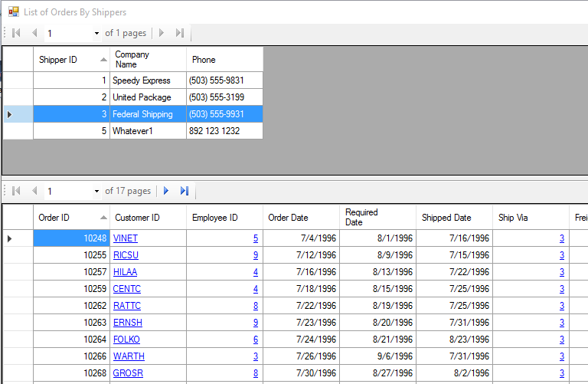Viewport: 588px width, 384px height.
Task: Open customer link GROSR
Action: (x=128, y=373)
